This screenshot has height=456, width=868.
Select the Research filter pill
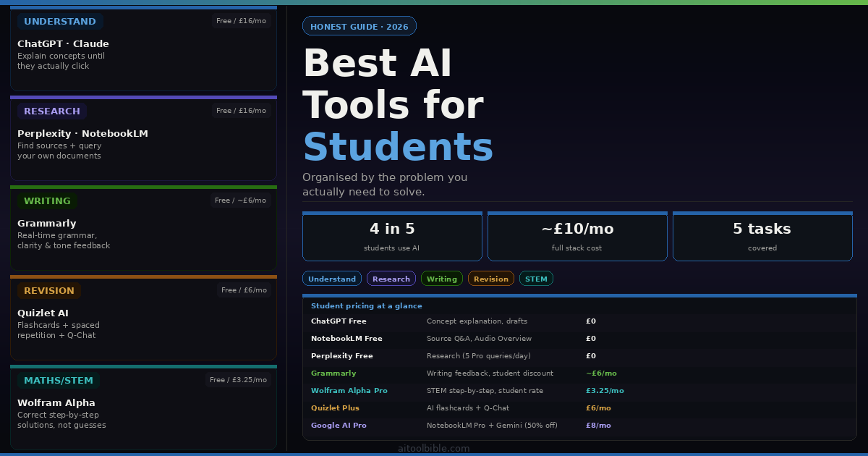pyautogui.click(x=391, y=279)
